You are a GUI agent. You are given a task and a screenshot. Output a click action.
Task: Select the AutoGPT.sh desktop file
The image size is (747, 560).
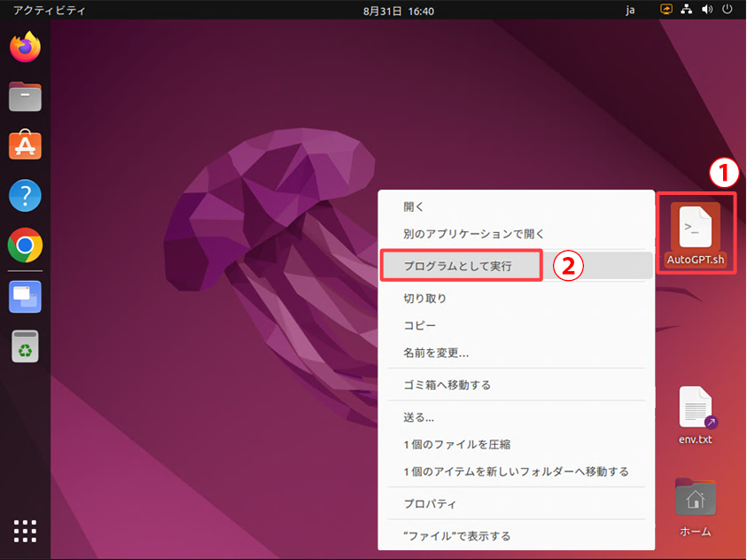(x=696, y=234)
